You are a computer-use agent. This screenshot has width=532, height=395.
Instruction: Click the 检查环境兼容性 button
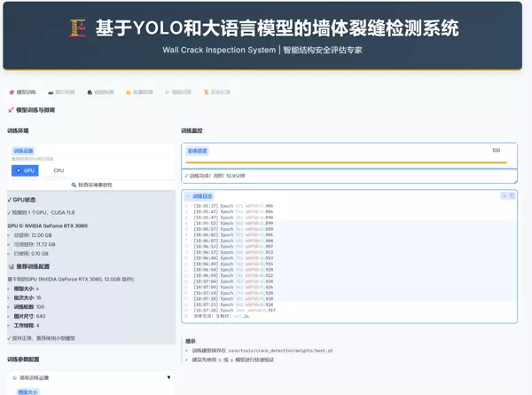pos(91,185)
